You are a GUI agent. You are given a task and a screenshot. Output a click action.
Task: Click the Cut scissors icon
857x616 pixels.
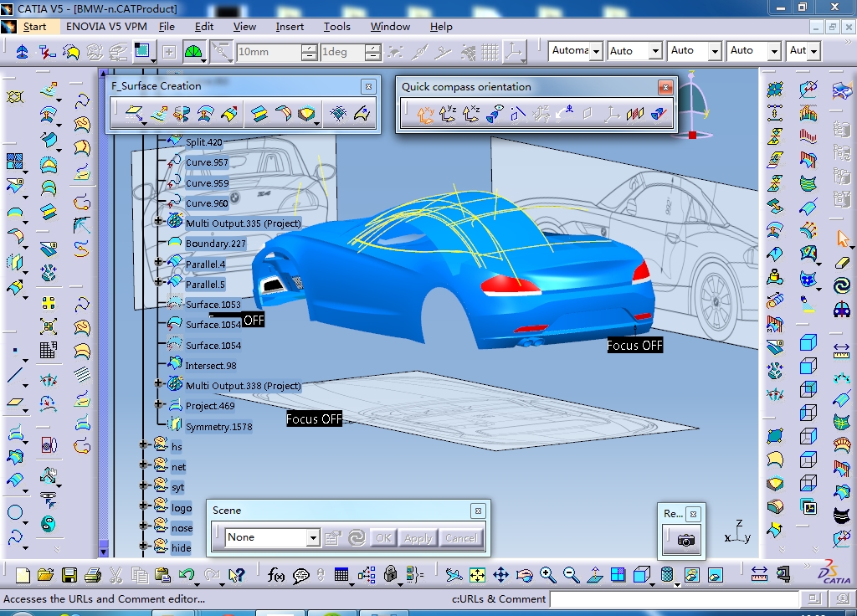pos(115,575)
